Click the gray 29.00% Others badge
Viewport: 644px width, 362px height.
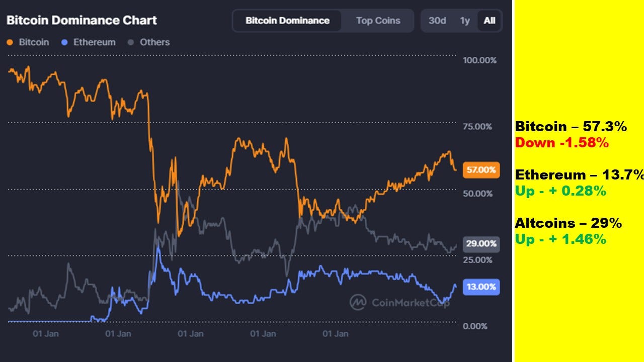point(480,244)
